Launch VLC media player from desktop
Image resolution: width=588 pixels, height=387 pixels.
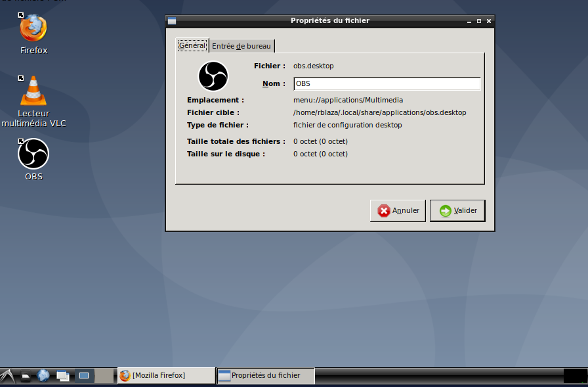33,91
